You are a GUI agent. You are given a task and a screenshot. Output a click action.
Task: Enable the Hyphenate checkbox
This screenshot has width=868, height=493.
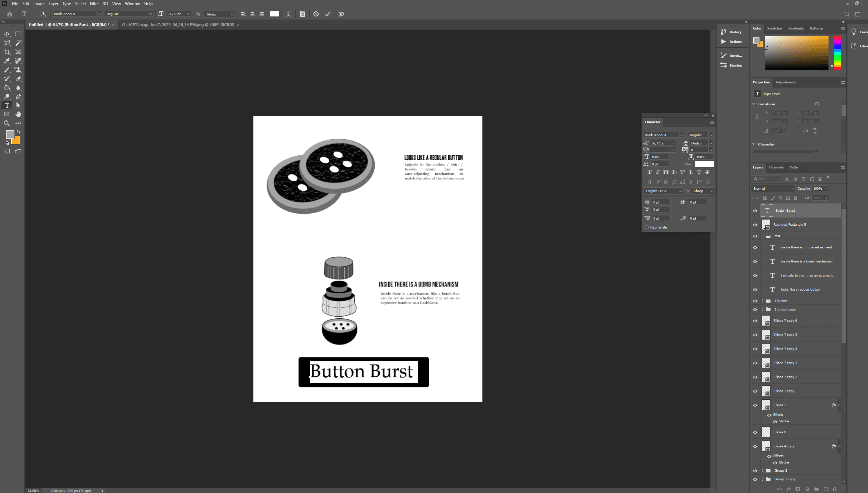pos(647,227)
